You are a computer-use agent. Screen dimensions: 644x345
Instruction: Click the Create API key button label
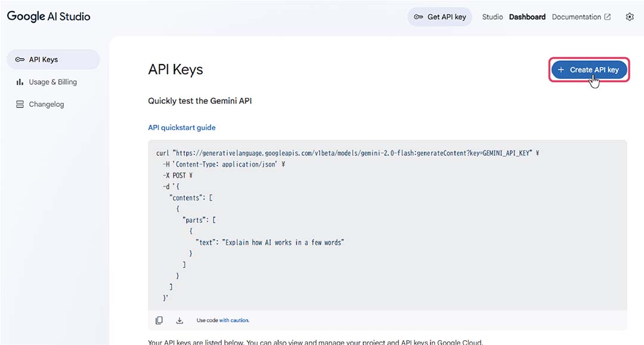coord(594,70)
